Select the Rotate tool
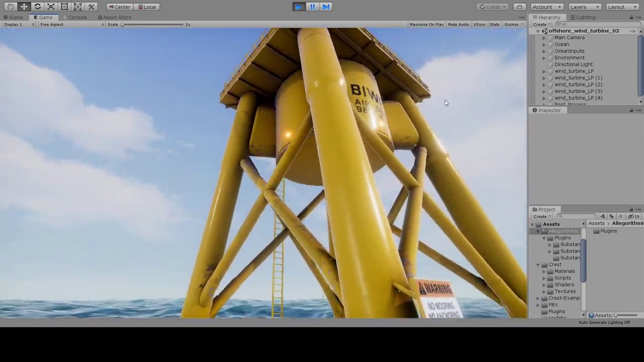 tap(37, 7)
